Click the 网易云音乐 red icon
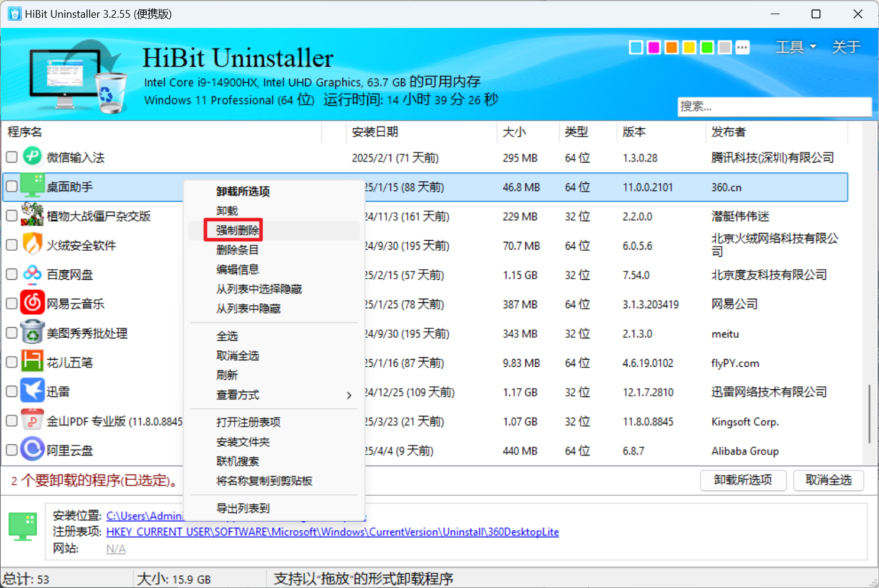The width and height of the screenshot is (879, 588). (32, 303)
